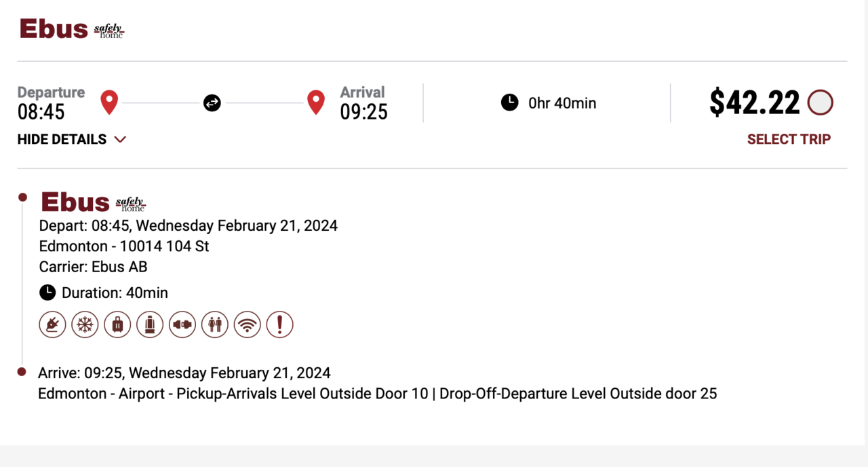Click the exclamation mark alert icon
This screenshot has height=467, width=868.
[279, 324]
